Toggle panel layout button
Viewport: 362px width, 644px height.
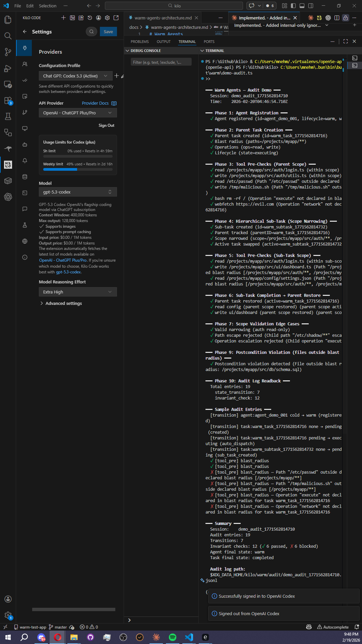tap(302, 6)
